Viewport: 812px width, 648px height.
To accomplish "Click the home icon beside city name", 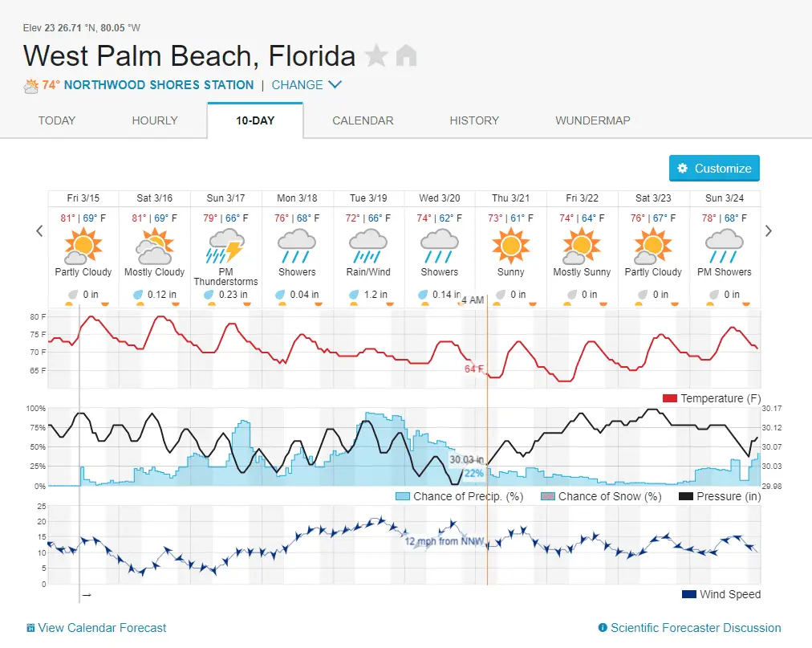I will point(407,56).
